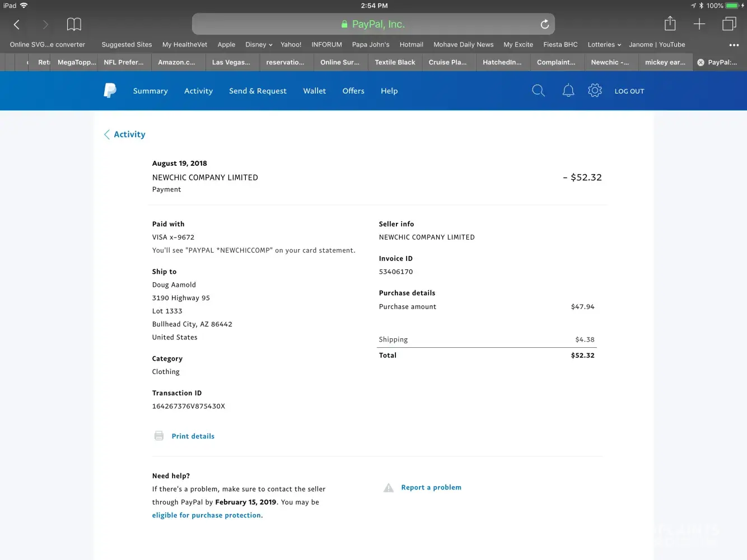Open notifications bell
Screen dimensions: 747x560
(568, 91)
